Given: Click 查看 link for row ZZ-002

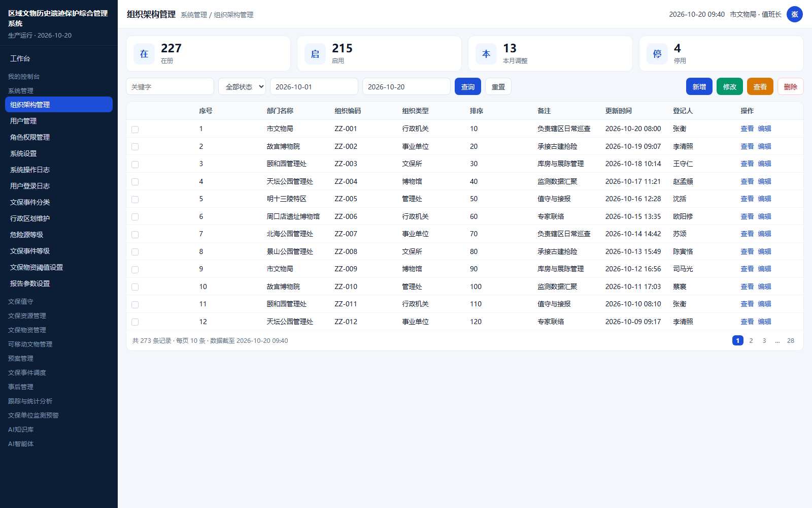Looking at the screenshot, I should (x=747, y=146).
